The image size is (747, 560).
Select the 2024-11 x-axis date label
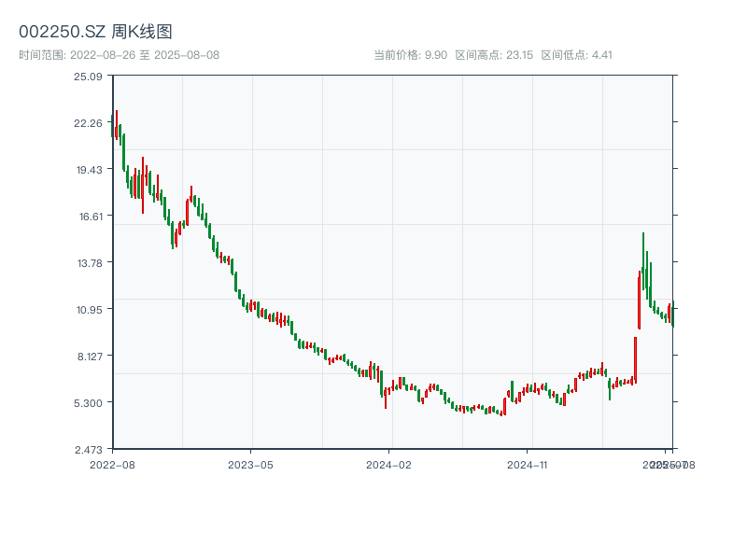click(527, 464)
